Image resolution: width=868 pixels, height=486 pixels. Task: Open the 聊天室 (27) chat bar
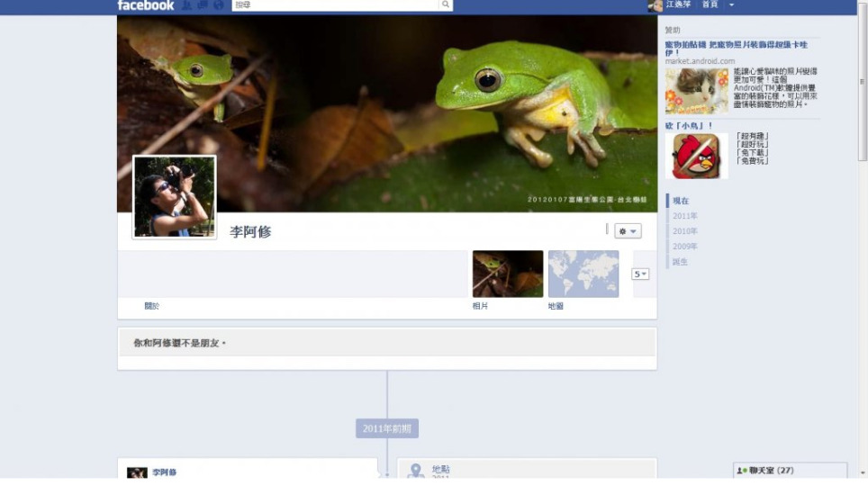coord(790,471)
